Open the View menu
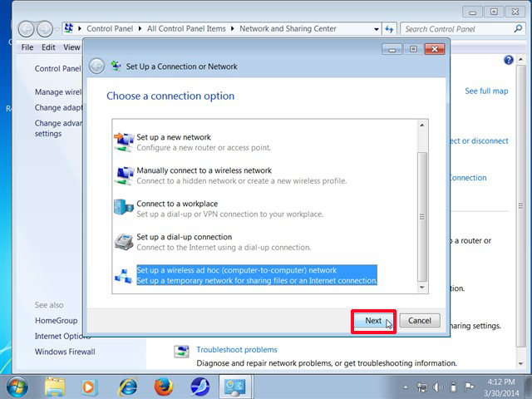Screen dimensions: 532x399 [x=71, y=47]
